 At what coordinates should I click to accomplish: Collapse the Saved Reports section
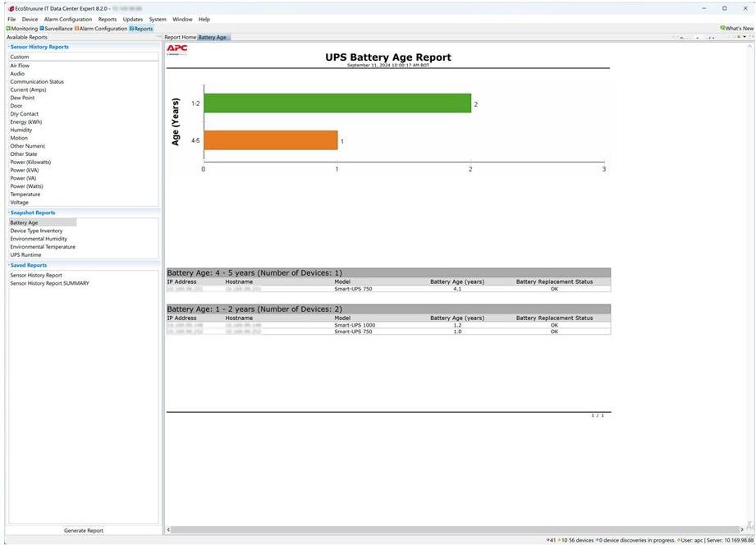click(8, 265)
